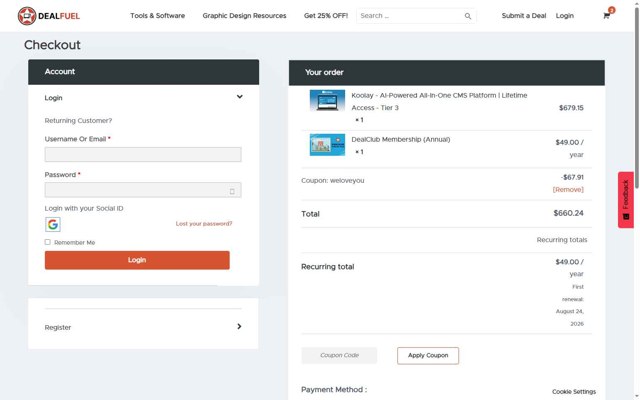Click the Koolay product title text
Image resolution: width=640 pixels, height=400 pixels.
pos(439,102)
